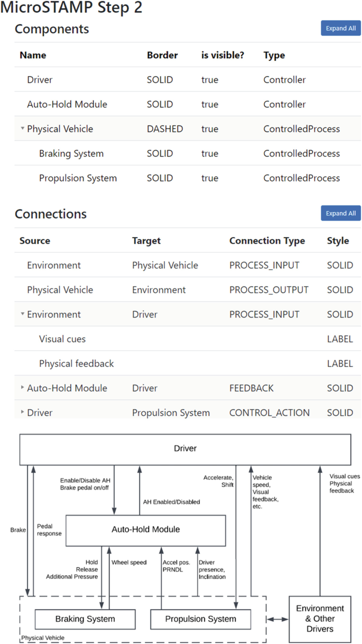Image resolution: width=362 pixels, height=644 pixels.
Task: Click the Driver box in the diagram
Action: tap(185, 448)
